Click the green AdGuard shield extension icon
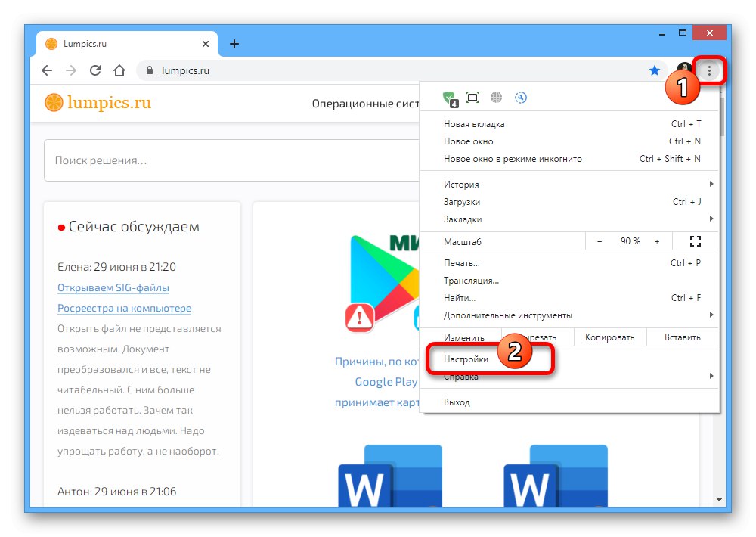This screenshot has height=537, width=756. pos(450,98)
